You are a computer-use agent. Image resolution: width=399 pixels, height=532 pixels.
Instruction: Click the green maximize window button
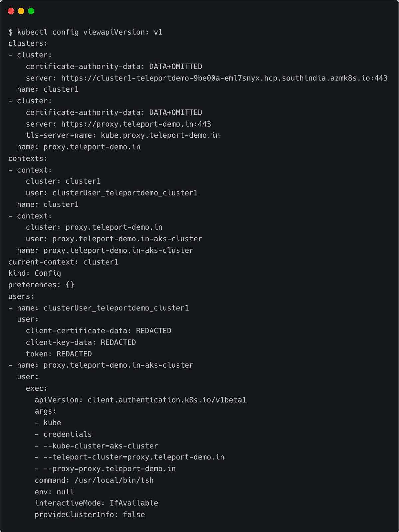31,11
